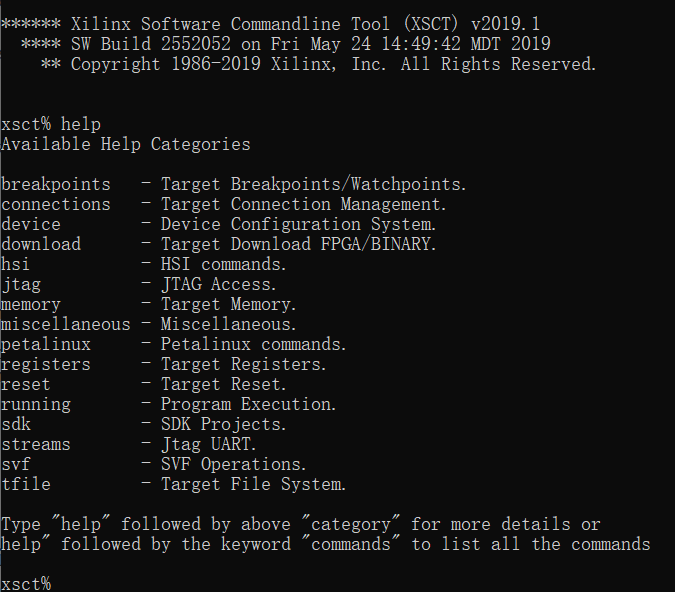
Task: Click 'Jtag UART.' description text
Action: 209,444
